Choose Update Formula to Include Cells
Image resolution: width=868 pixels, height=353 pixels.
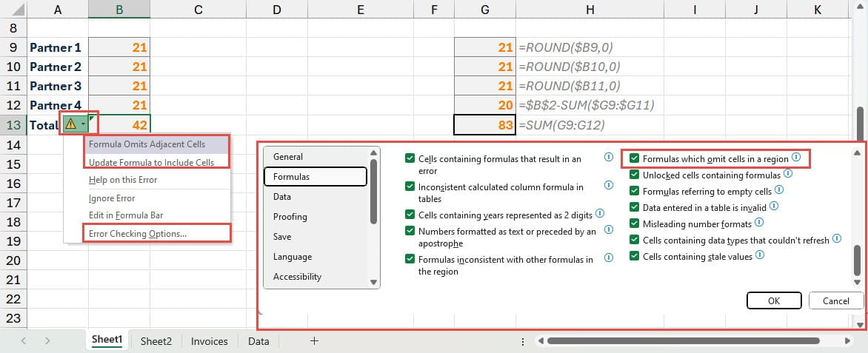[151, 162]
